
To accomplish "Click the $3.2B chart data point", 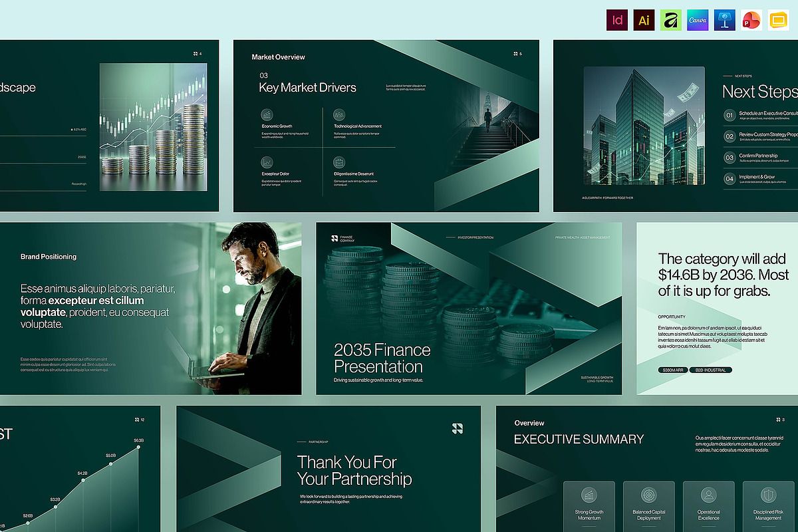I will tap(55, 507).
